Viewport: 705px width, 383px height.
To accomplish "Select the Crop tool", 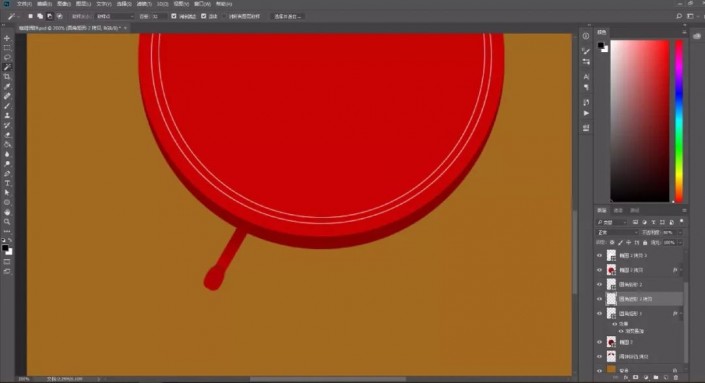I will (7, 77).
